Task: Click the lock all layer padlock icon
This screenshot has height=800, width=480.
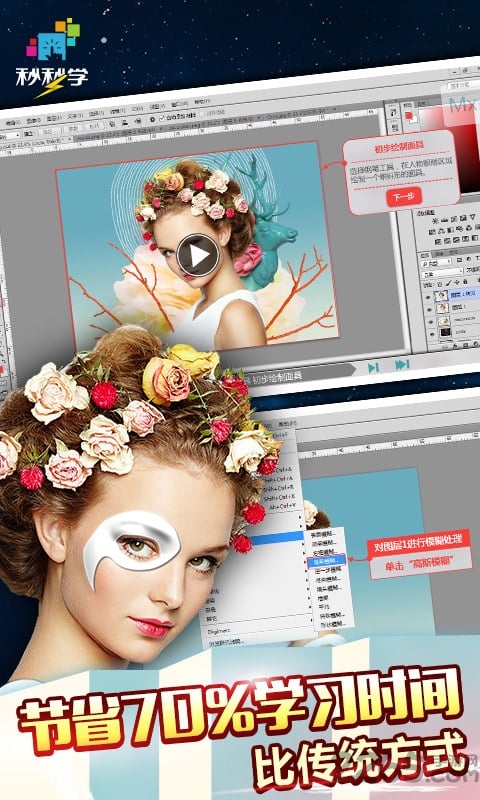Action: [465, 282]
